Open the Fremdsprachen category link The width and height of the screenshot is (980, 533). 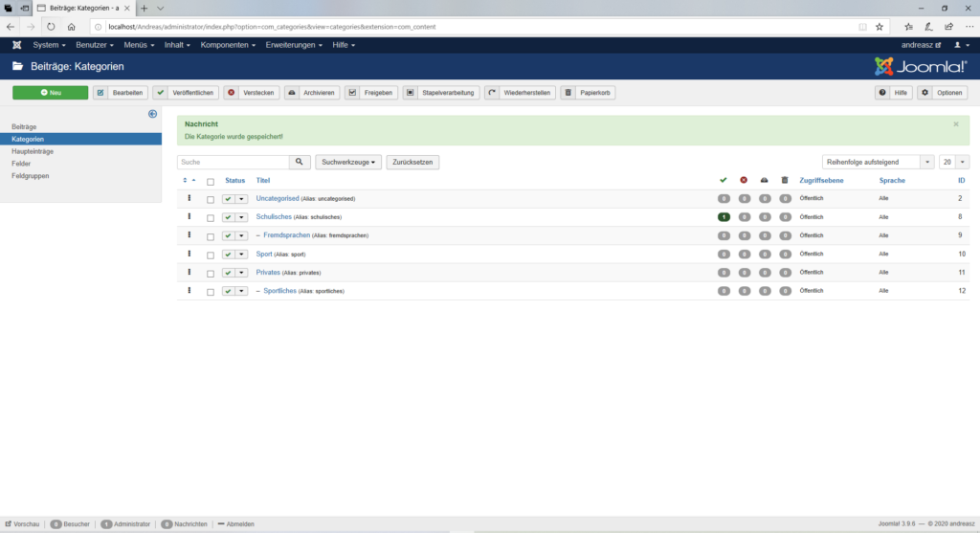point(286,235)
